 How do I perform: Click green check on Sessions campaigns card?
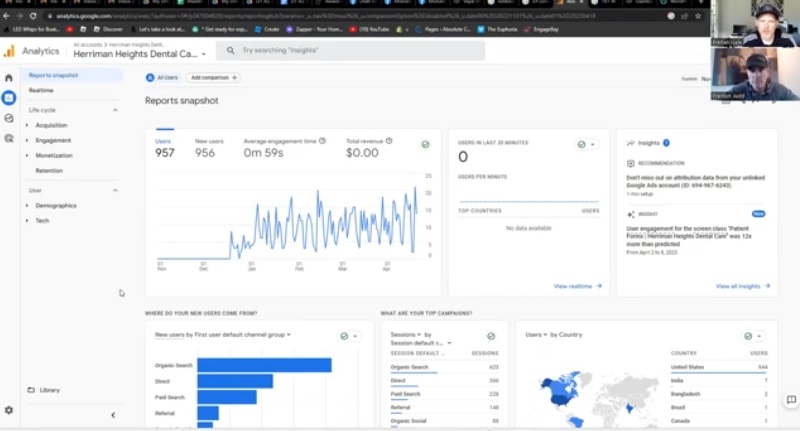[x=491, y=336]
